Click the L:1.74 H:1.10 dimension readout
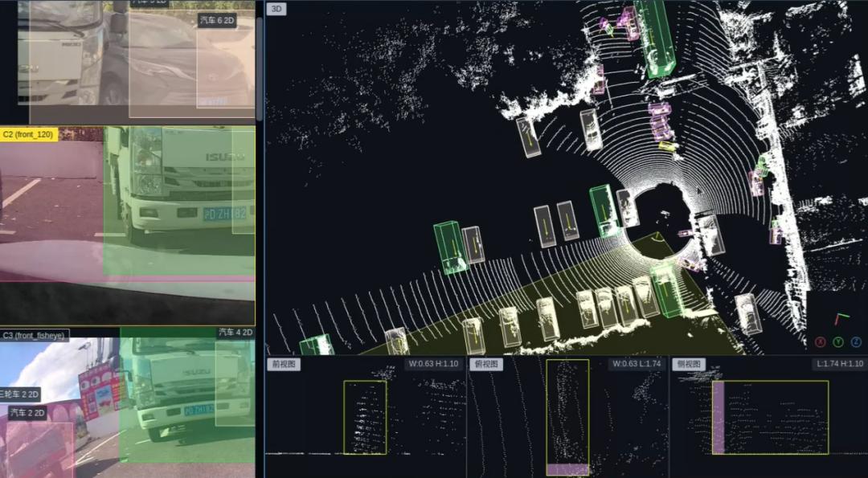The image size is (868, 478). tap(837, 364)
